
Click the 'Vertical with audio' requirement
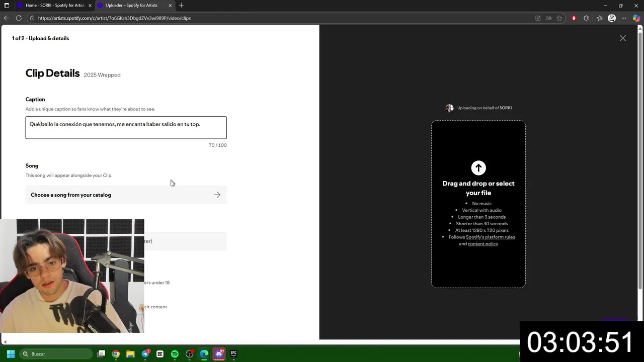481,210
